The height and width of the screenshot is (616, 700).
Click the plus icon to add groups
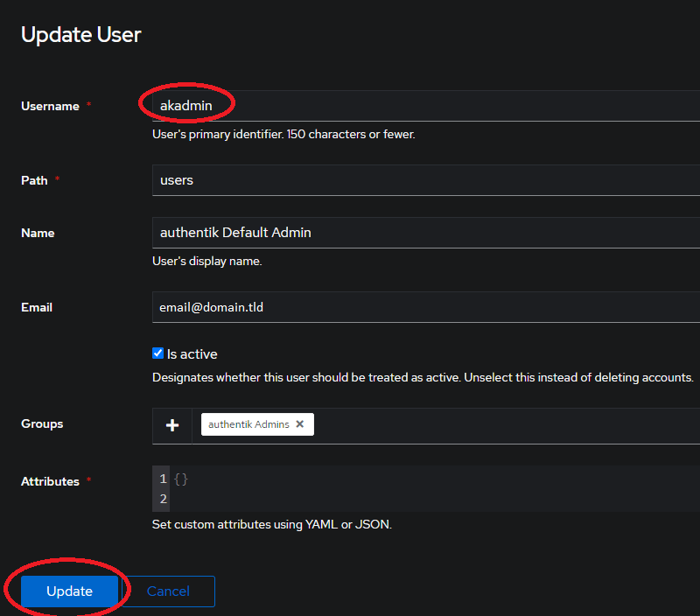(172, 425)
